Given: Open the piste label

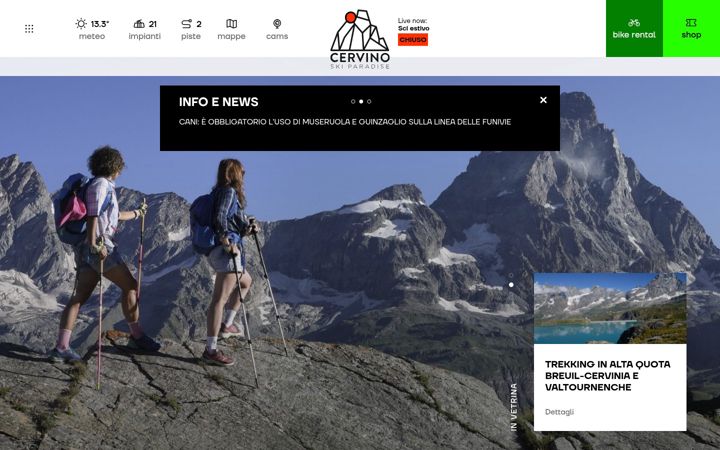Looking at the screenshot, I should [191, 36].
